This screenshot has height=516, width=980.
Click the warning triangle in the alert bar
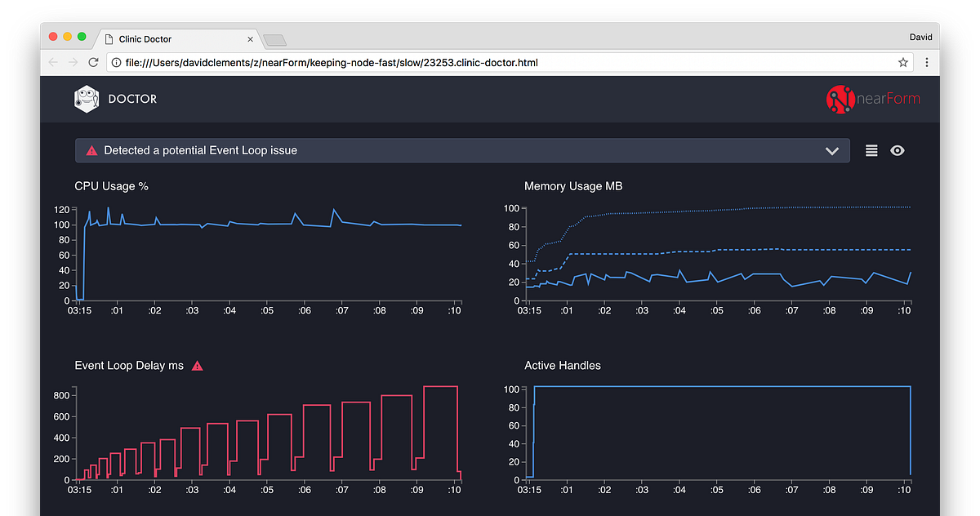coord(91,150)
